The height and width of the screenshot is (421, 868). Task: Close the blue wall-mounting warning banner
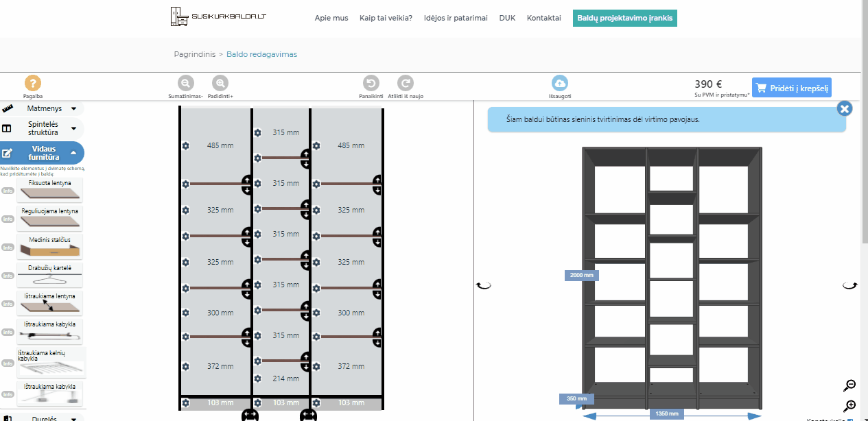tap(845, 108)
